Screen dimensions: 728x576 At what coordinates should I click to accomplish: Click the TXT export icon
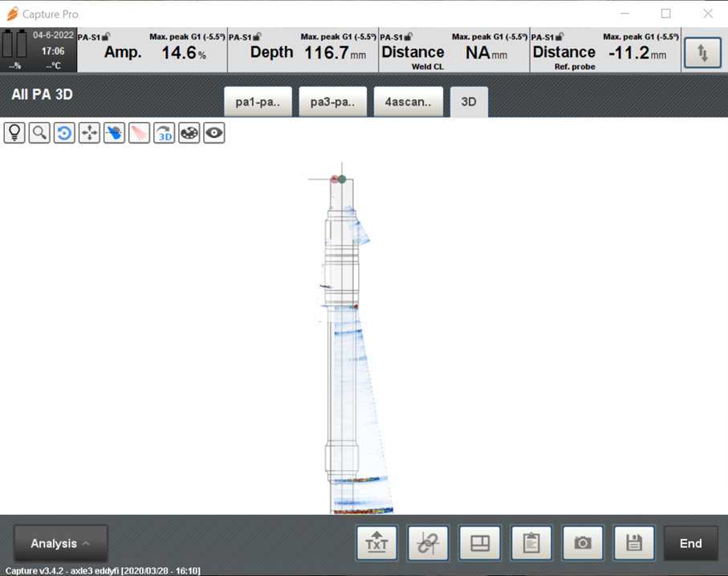[376, 542]
